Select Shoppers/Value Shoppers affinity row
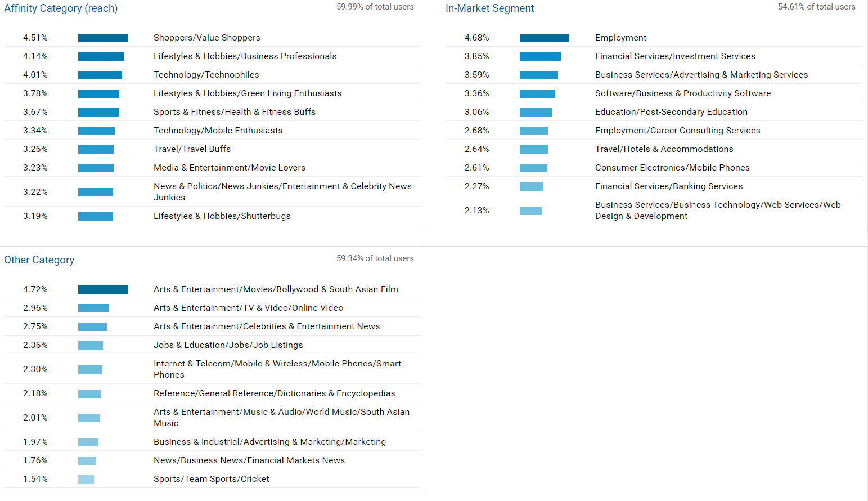Viewport: 868px width, 501px height. 212,38
